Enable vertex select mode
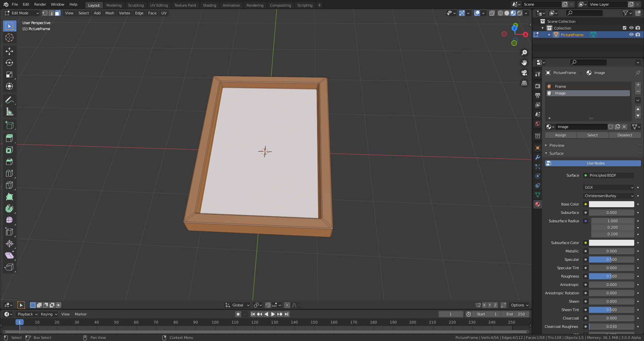644x341 pixels. 45,13
